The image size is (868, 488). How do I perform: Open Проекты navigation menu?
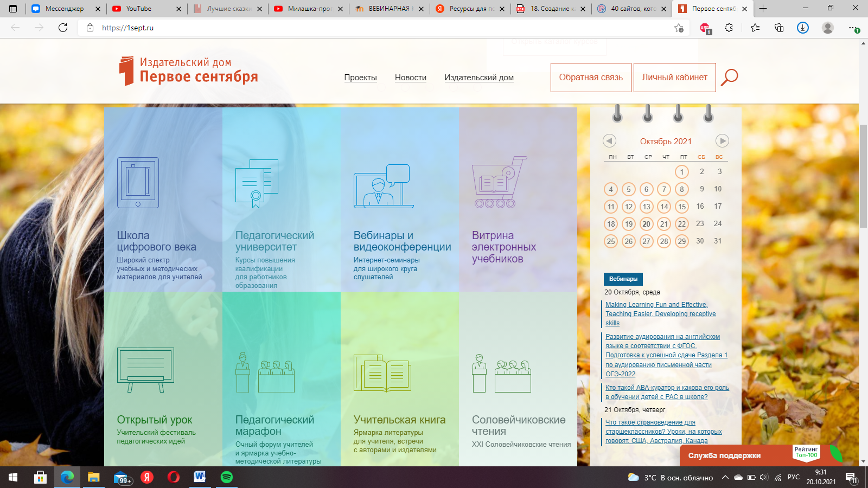click(x=360, y=78)
